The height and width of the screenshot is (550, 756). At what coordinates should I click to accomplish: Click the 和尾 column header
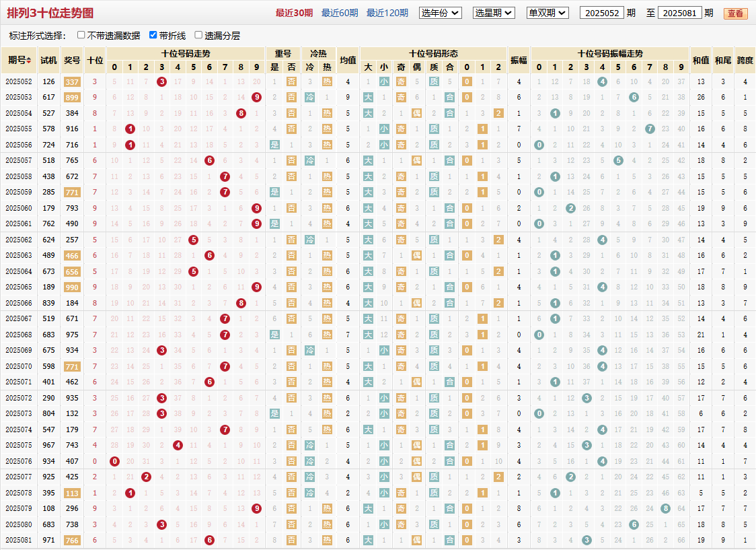(x=723, y=61)
